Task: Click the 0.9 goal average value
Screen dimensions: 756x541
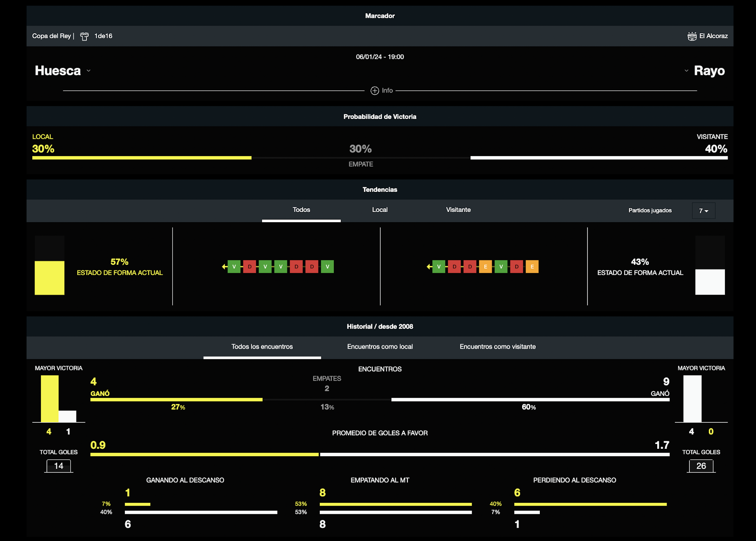Action: pyautogui.click(x=98, y=445)
